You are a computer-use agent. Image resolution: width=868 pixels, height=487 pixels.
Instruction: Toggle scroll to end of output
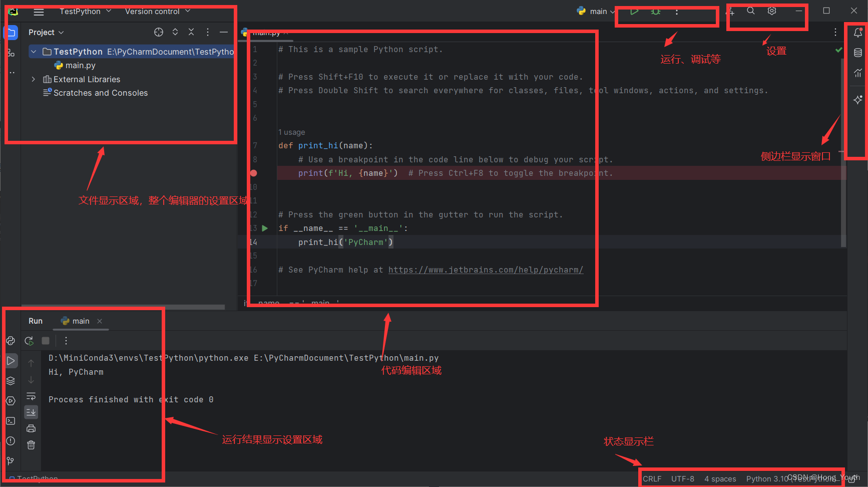coord(31,412)
